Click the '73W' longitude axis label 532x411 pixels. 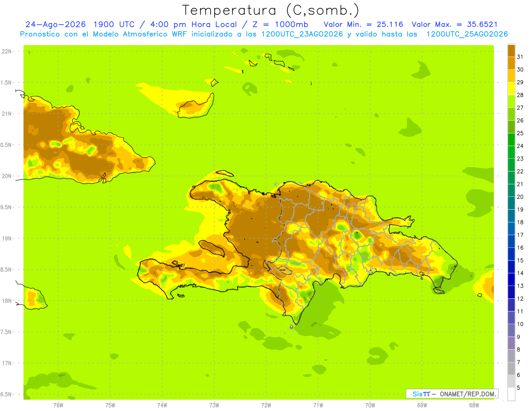point(214,405)
